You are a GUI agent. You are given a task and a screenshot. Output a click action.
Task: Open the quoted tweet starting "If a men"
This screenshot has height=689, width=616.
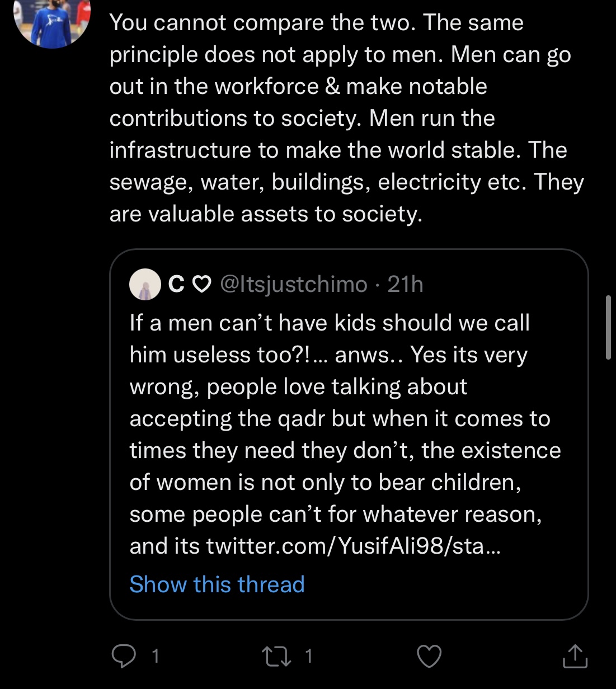(329, 323)
